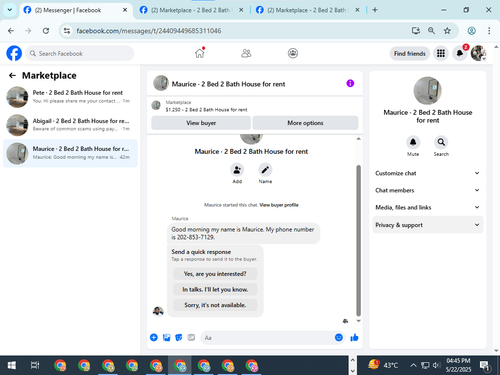Viewport: 500px width, 375px height.
Task: Open Chrome profile icon in toolbar
Action: 471,31
